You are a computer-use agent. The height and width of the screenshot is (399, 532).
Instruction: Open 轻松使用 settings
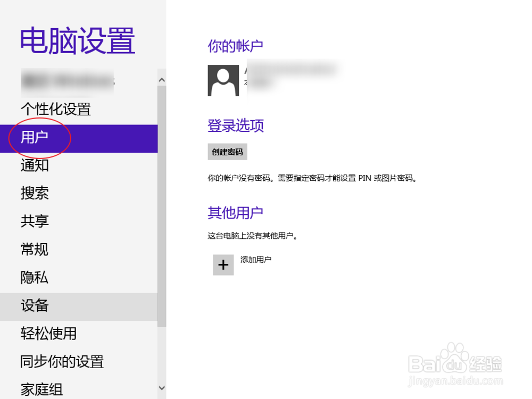click(x=79, y=334)
